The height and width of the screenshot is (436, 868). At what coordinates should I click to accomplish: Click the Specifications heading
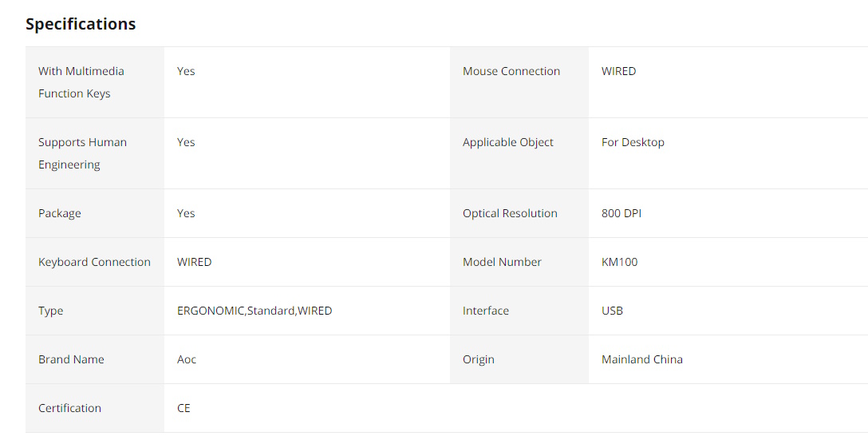point(81,24)
